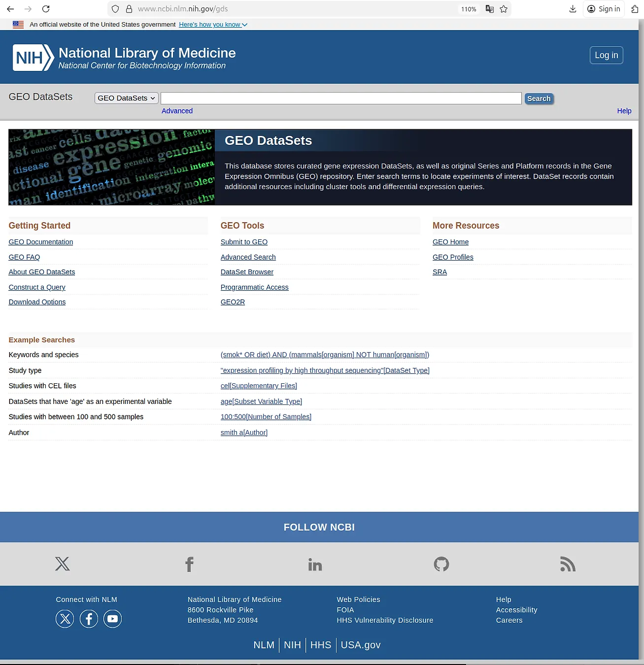Open the SRA link
The width and height of the screenshot is (644, 665).
440,272
